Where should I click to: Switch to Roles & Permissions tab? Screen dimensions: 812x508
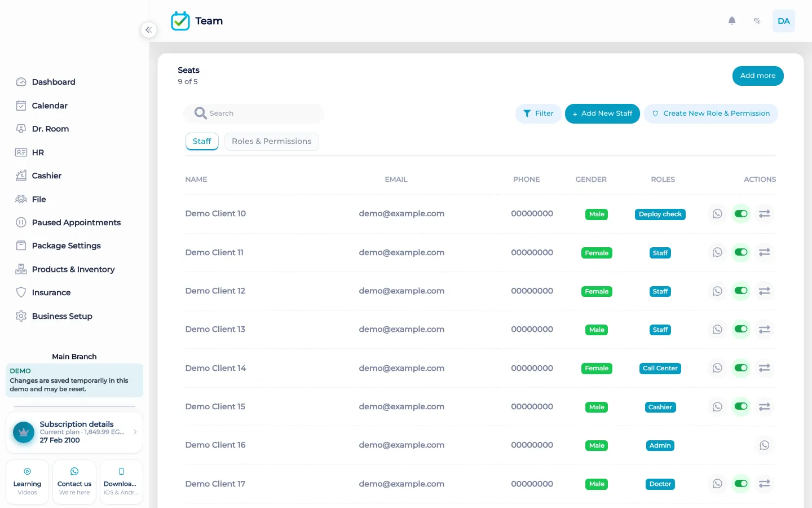pos(272,141)
